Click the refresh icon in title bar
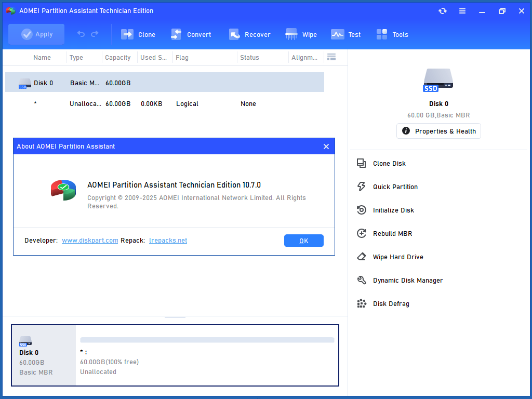The width and height of the screenshot is (532, 399). tap(442, 11)
